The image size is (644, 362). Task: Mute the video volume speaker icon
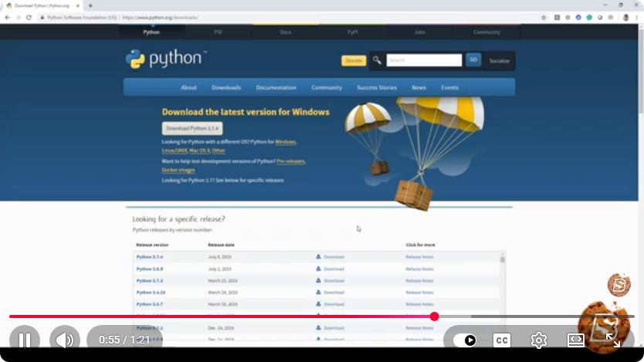(65, 340)
